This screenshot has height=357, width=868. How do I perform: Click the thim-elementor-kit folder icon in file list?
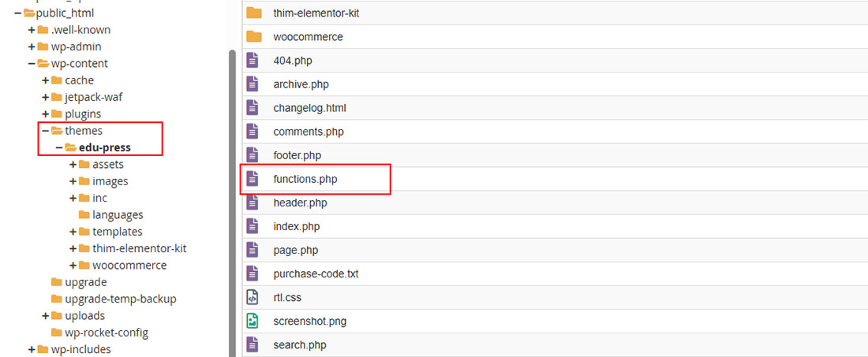(x=253, y=13)
